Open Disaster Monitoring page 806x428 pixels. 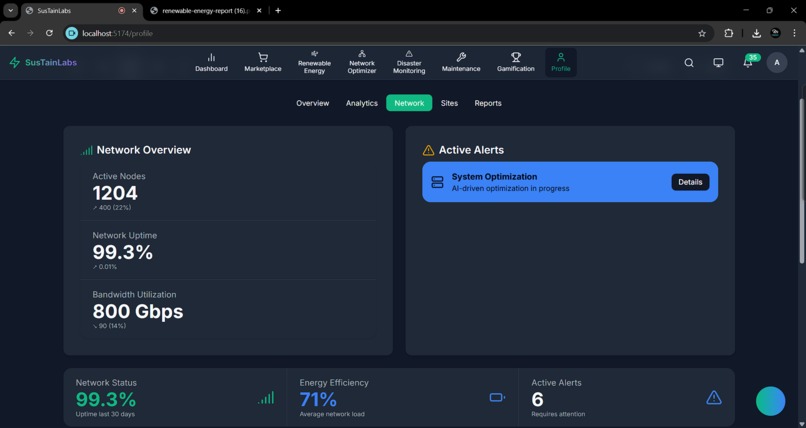[x=409, y=62]
